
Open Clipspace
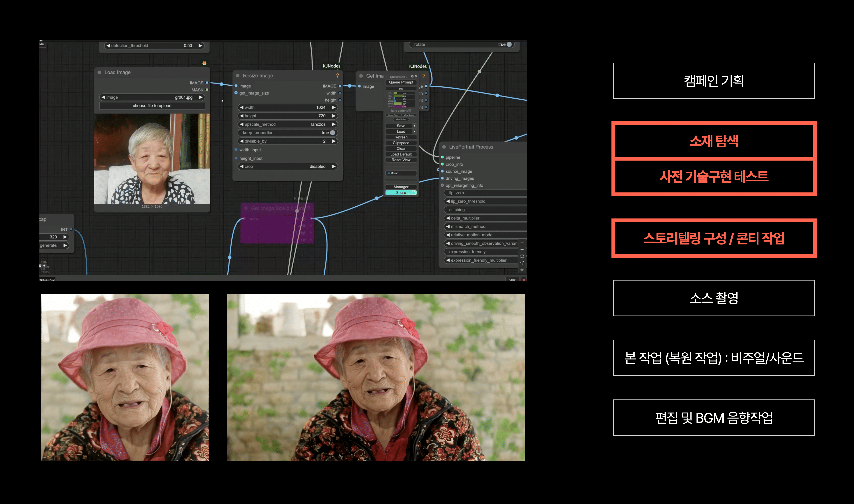click(x=401, y=143)
